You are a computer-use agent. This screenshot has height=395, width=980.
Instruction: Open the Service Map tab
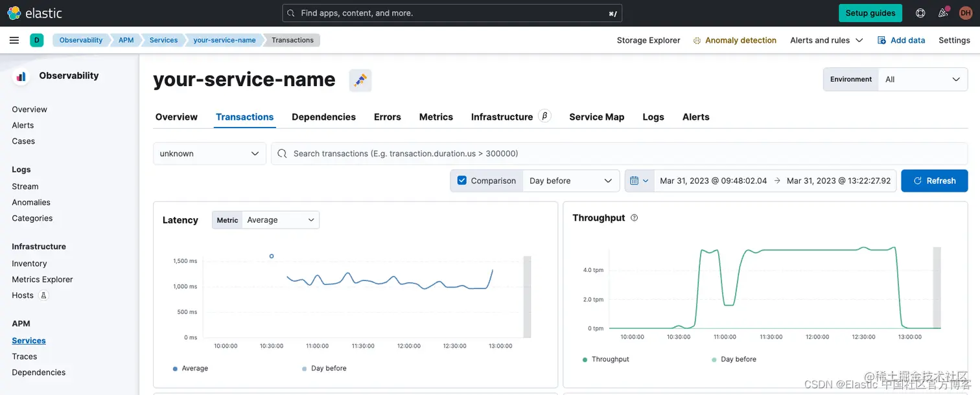pyautogui.click(x=597, y=117)
